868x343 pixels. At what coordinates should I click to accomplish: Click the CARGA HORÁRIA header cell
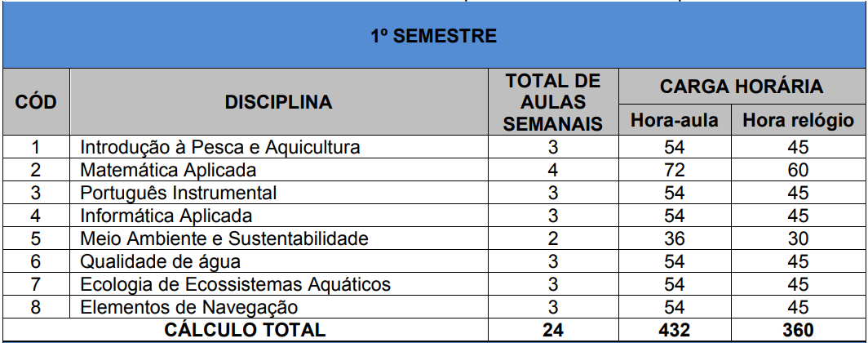[x=741, y=87]
